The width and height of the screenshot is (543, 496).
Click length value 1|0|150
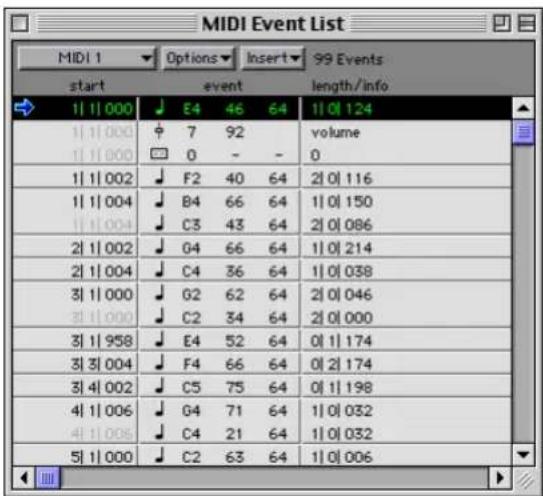coord(341,202)
